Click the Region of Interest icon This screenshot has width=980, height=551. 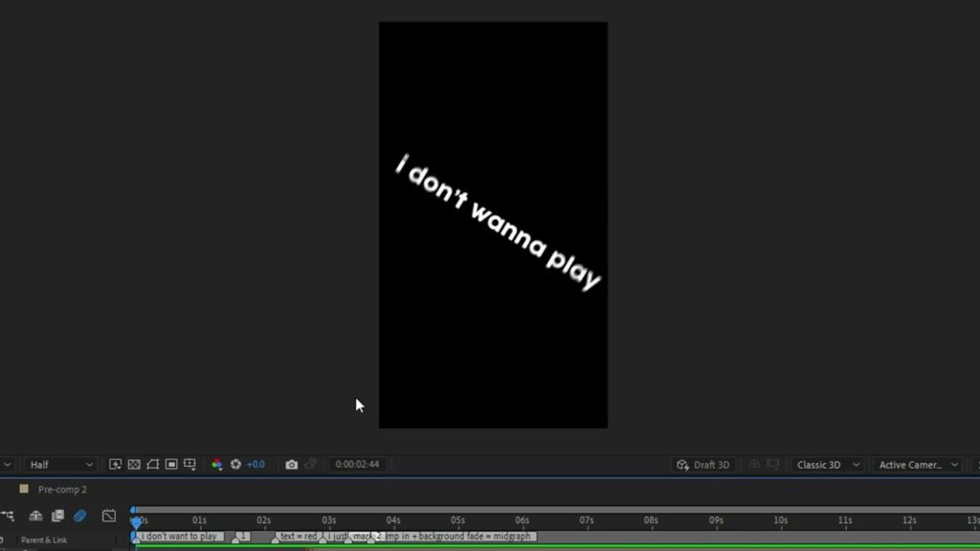(171, 465)
